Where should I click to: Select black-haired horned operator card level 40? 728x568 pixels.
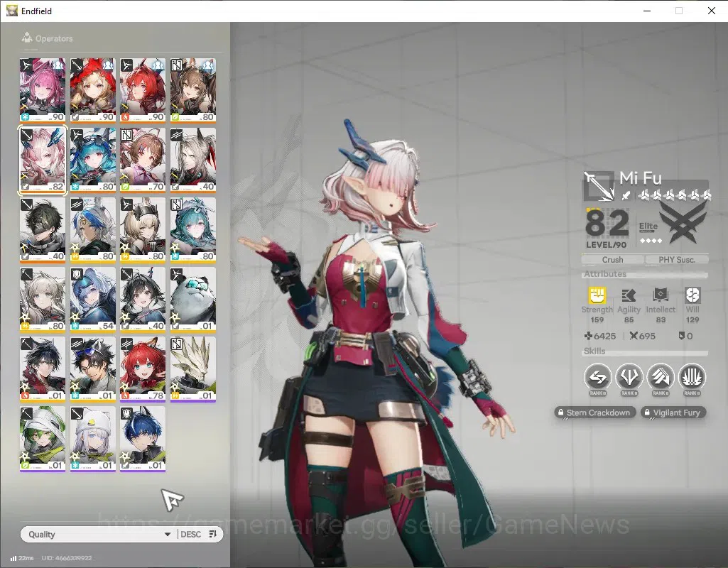(x=143, y=300)
